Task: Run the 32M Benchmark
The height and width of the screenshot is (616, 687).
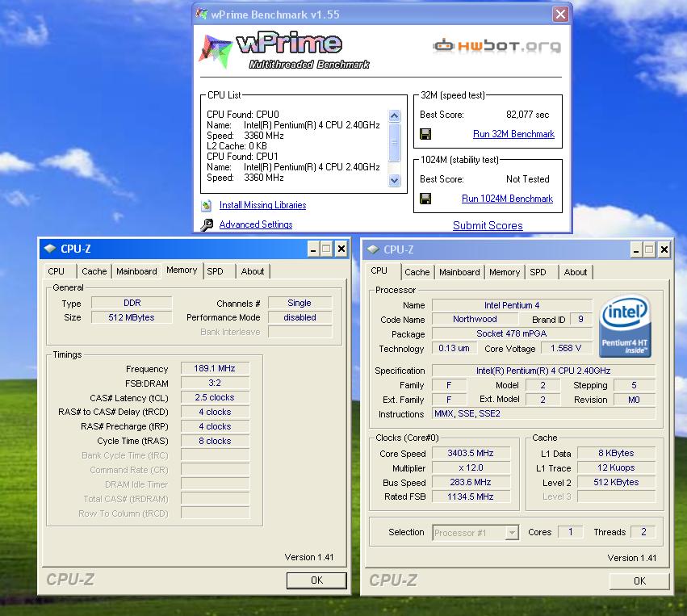Action: pos(513,134)
